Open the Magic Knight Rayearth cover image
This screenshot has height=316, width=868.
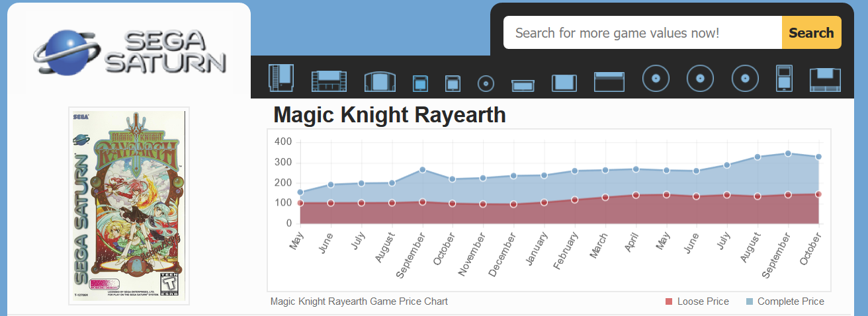tap(129, 206)
